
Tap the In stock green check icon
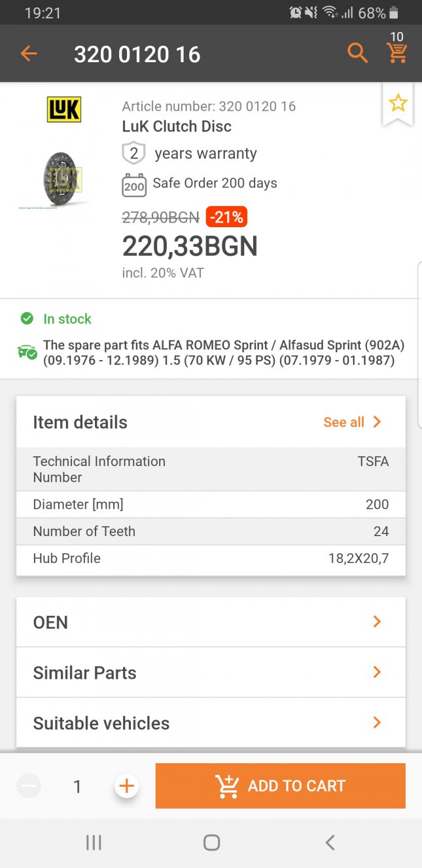tap(27, 319)
